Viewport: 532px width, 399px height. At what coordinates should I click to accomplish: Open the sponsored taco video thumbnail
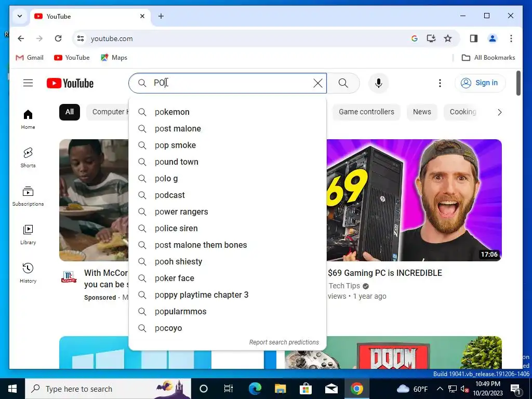pyautogui.click(x=94, y=200)
